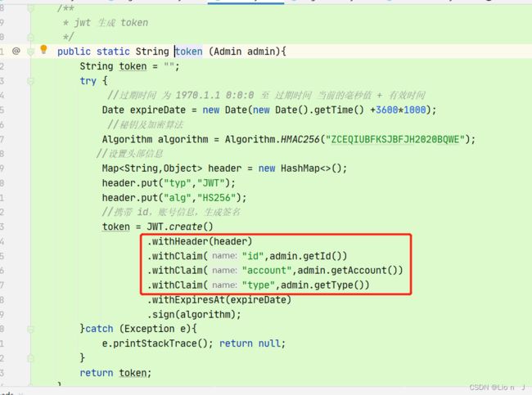
Task: Open the yellow lightbulb quick-fix menu
Action: [x=43, y=50]
